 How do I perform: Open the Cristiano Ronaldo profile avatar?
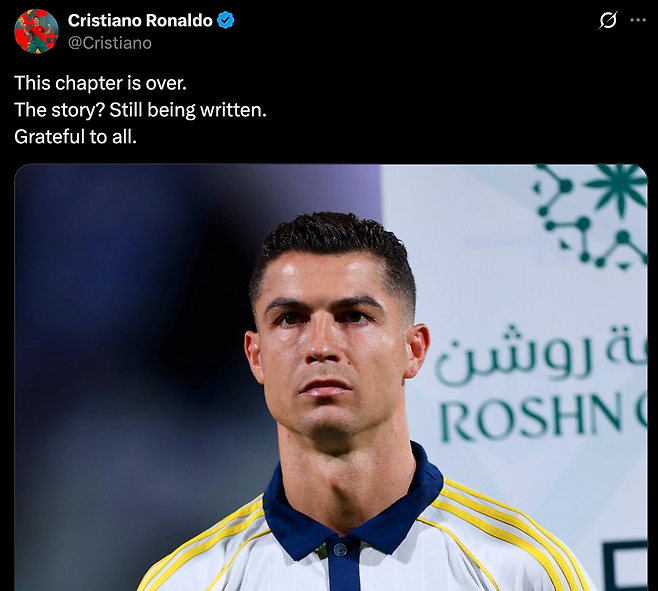[36, 31]
